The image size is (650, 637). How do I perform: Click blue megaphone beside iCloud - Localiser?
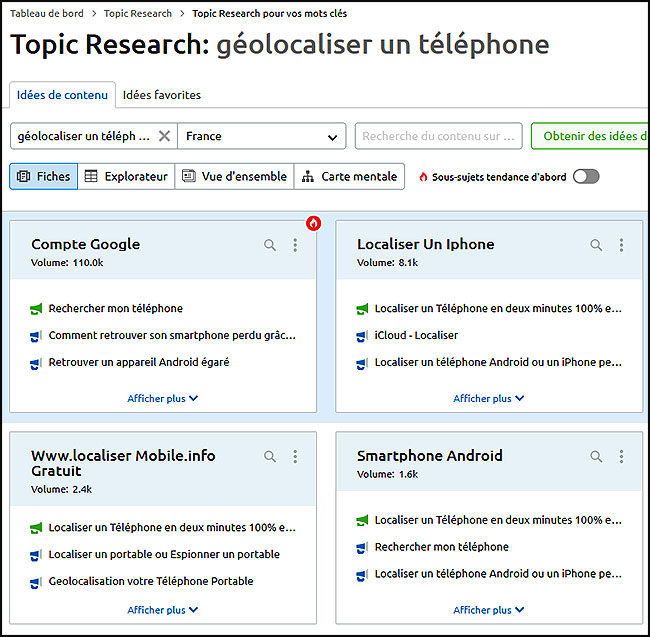pyautogui.click(x=362, y=336)
